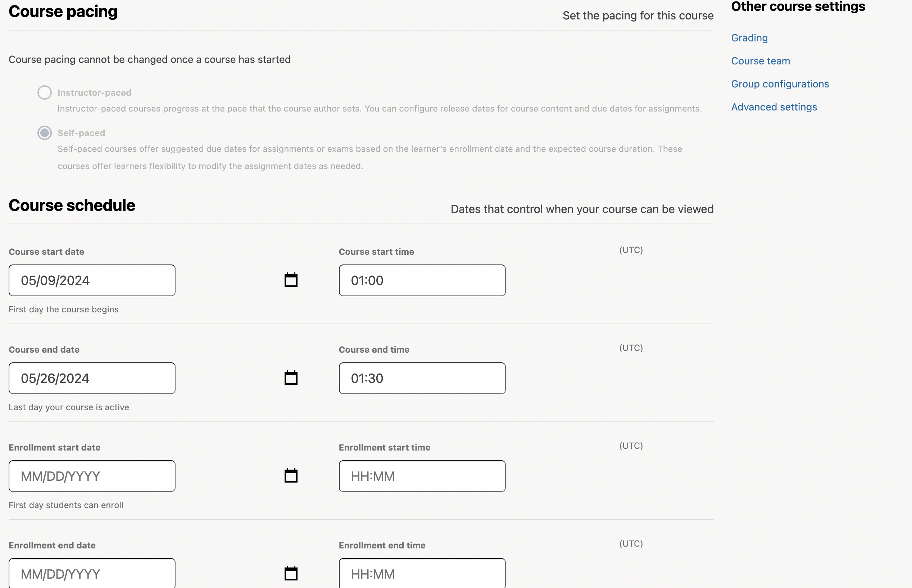Focus the Course end time field
912x588 pixels.
pyautogui.click(x=422, y=378)
